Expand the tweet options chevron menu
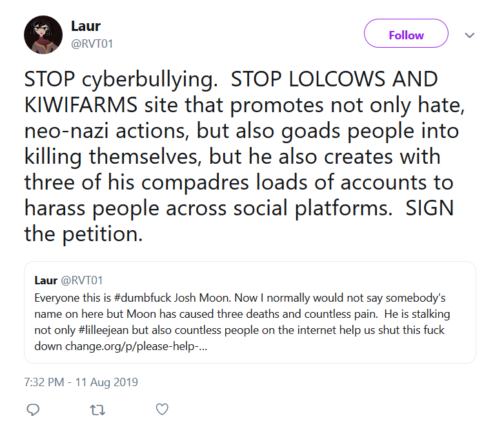Image resolution: width=504 pixels, height=430 pixels. (x=470, y=35)
